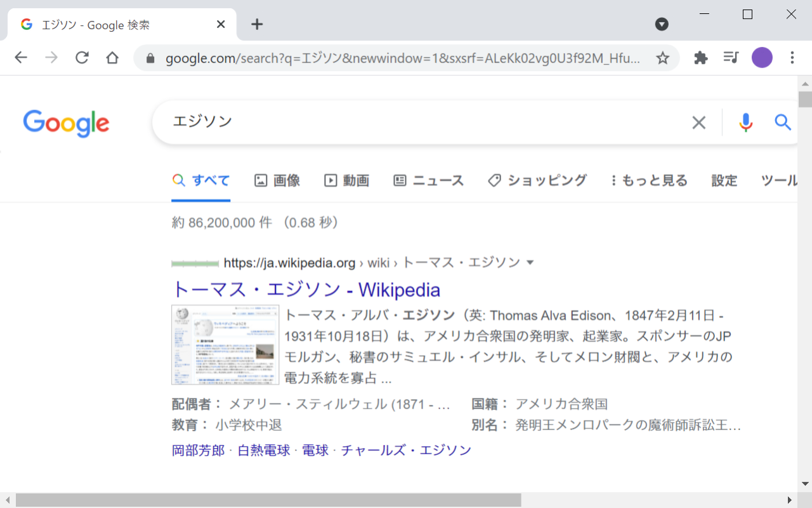Expand result options arrow beside Wikipedia URL
The height and width of the screenshot is (508, 812).
(531, 263)
